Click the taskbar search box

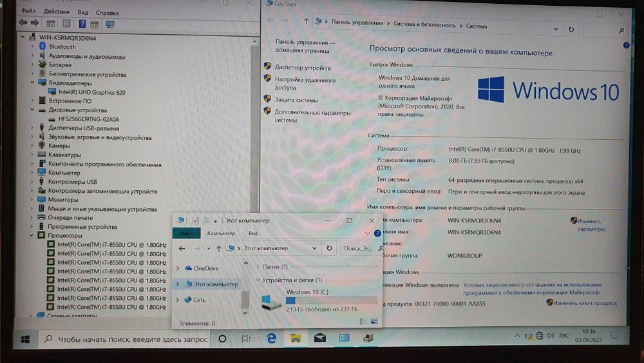pos(124,339)
